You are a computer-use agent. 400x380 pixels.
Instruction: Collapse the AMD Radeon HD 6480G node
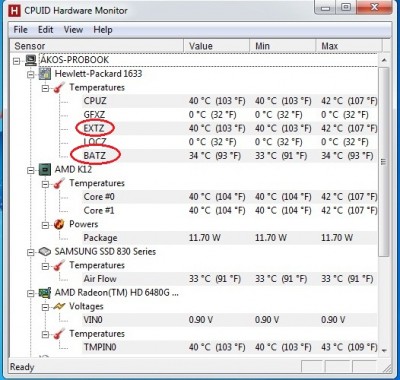[31, 294]
